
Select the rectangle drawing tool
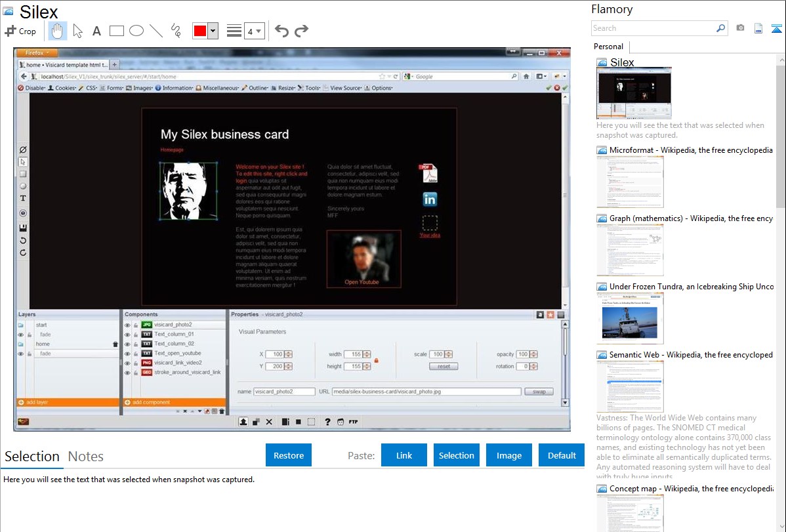[x=116, y=31]
